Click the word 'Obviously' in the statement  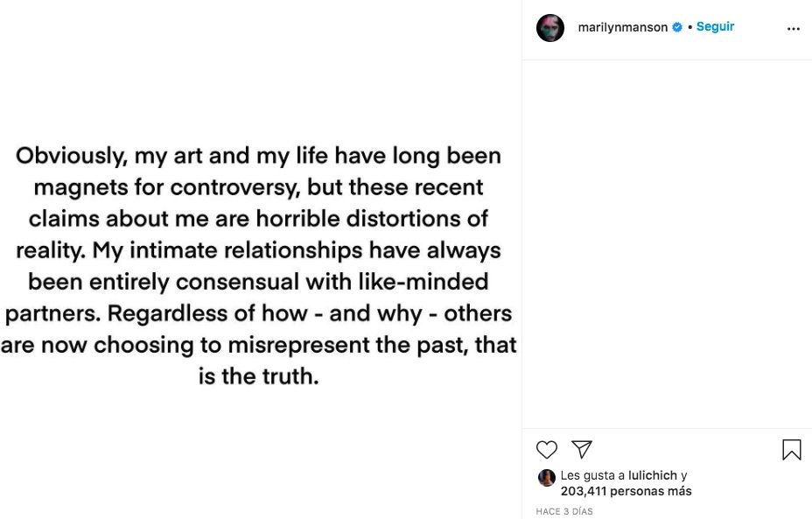pos(72,156)
